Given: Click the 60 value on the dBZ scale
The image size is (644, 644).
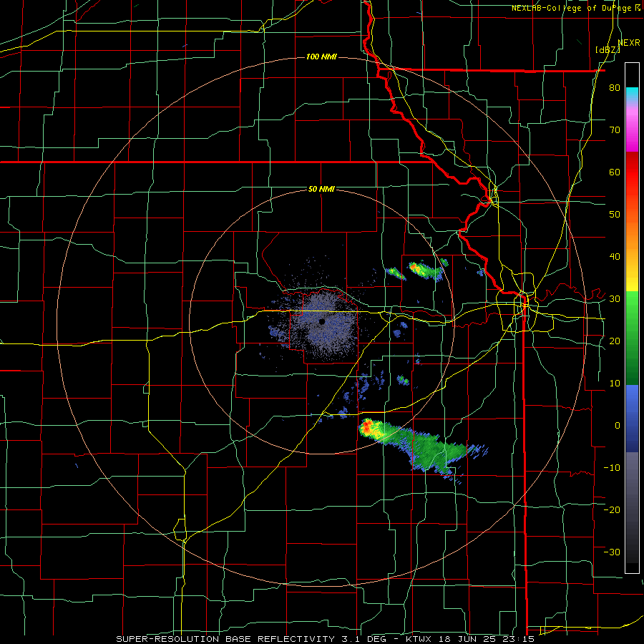Looking at the screenshot, I should tap(615, 172).
